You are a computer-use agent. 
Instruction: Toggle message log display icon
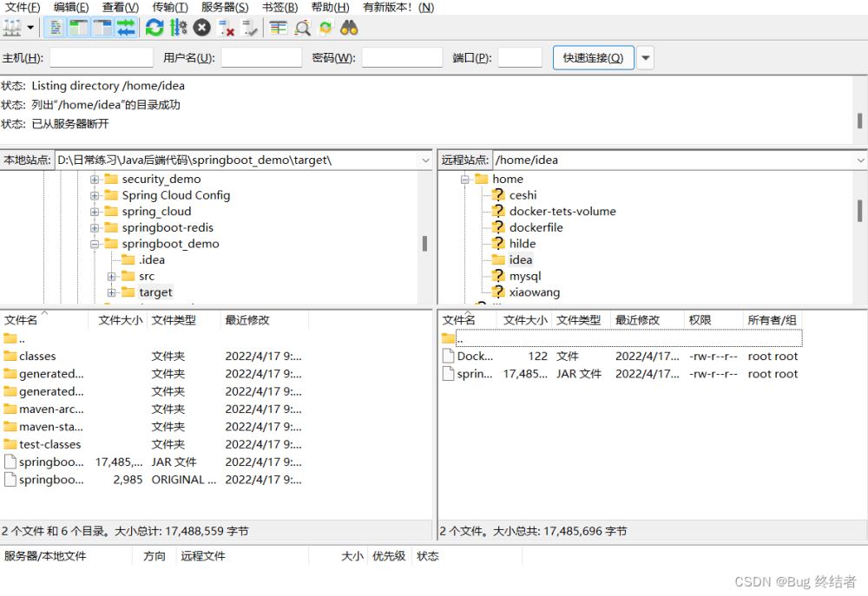[55, 28]
